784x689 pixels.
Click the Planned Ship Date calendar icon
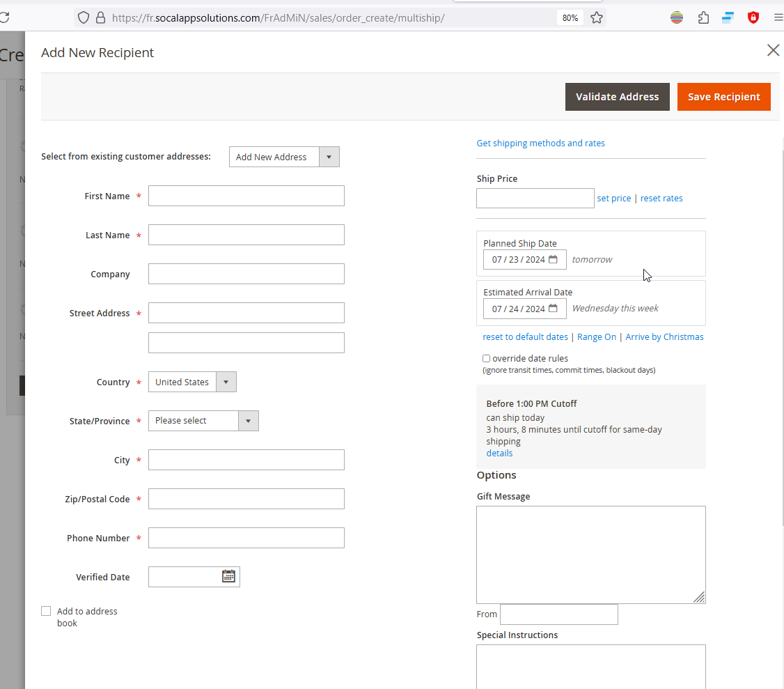553,259
